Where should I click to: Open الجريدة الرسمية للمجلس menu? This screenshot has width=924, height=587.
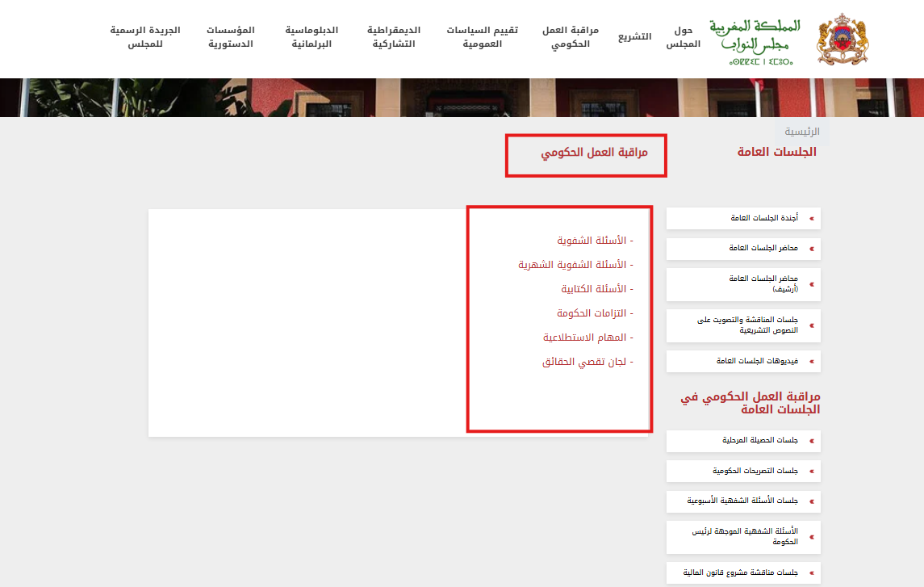145,36
